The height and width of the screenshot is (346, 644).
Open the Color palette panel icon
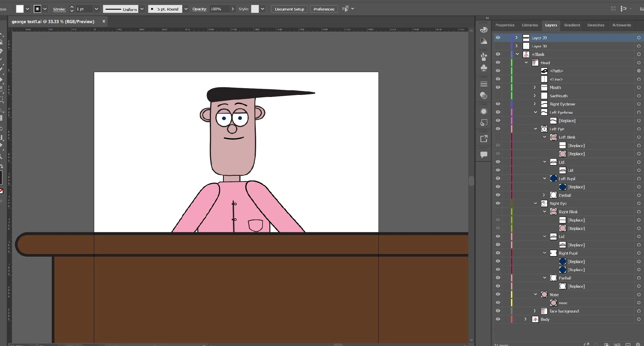click(x=484, y=30)
